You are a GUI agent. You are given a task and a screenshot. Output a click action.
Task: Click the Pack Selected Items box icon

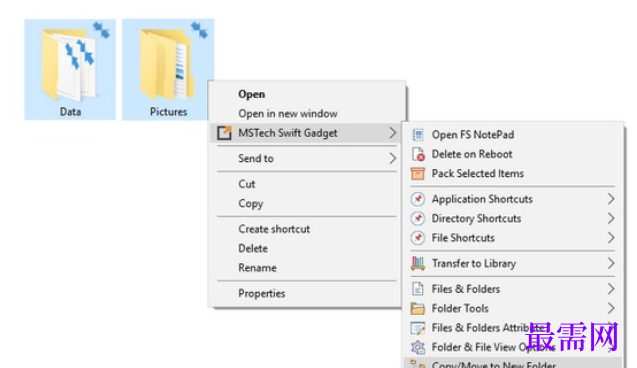418,173
